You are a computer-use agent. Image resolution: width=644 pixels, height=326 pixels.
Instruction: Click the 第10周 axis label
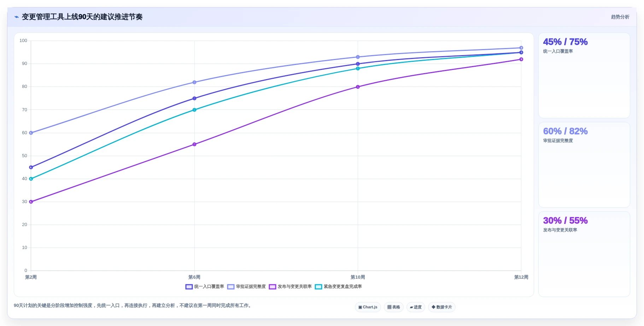tap(358, 277)
